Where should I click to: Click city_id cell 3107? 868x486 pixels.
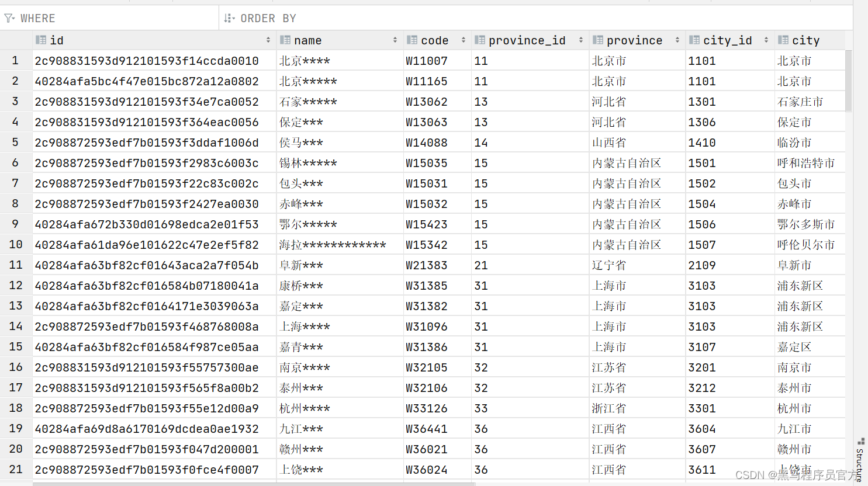point(730,347)
